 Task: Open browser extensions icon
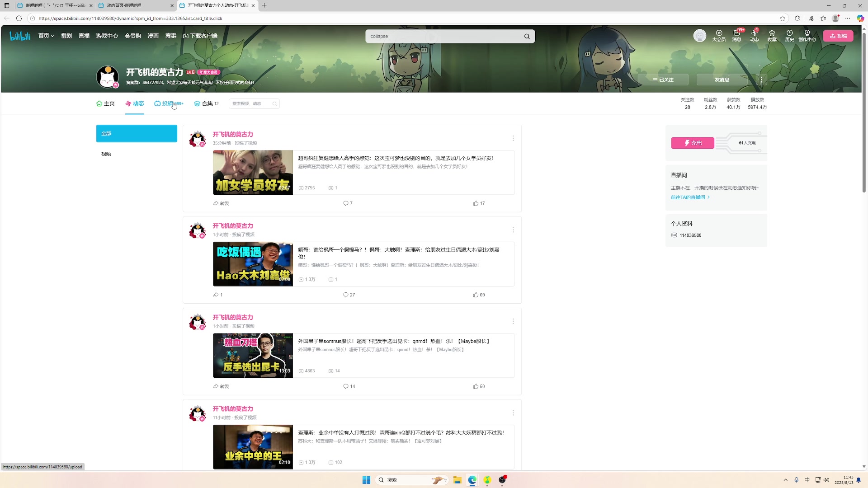click(797, 19)
